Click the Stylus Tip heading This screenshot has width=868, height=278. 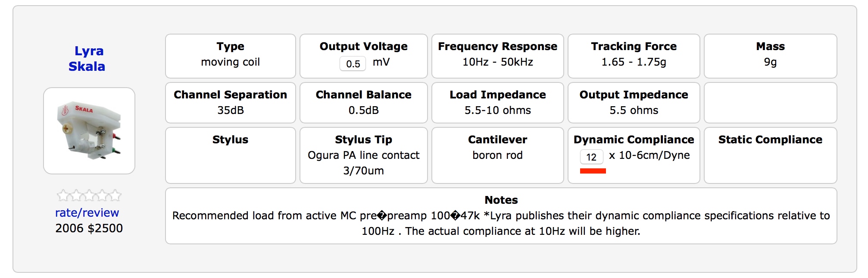point(363,139)
